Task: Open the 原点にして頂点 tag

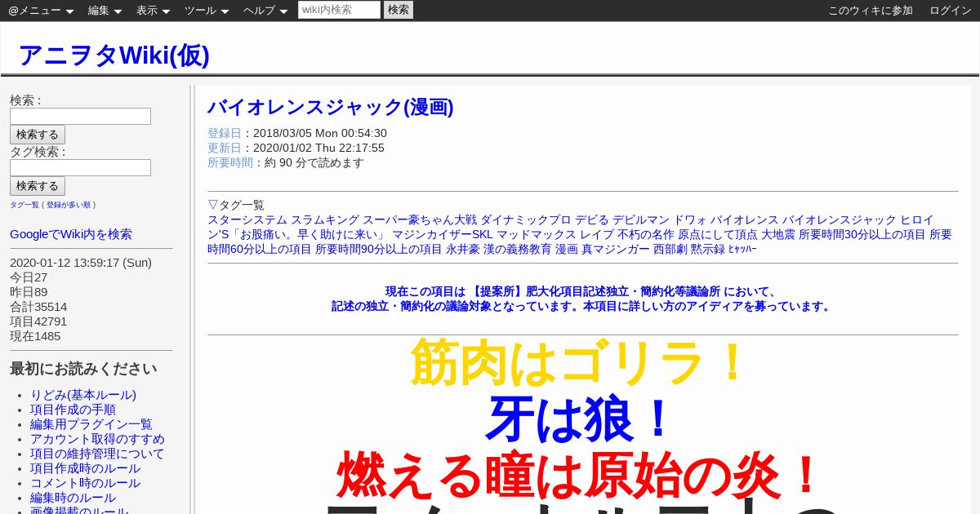Action: [718, 234]
